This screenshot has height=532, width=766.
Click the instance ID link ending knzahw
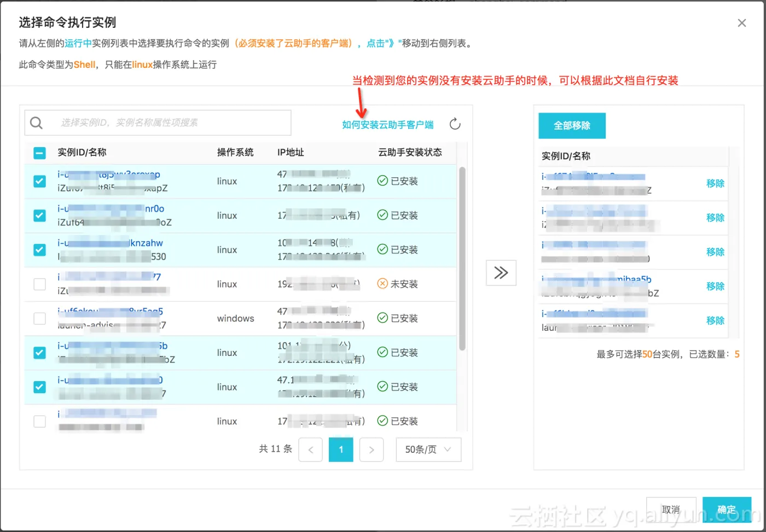point(110,243)
